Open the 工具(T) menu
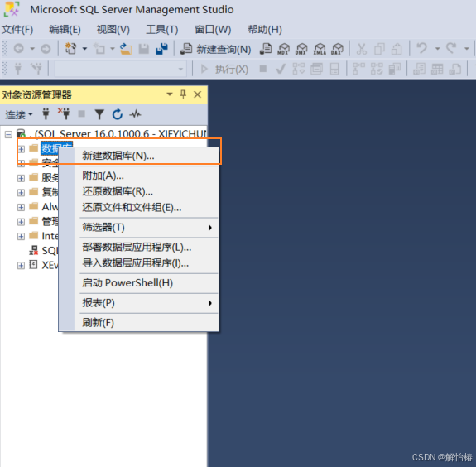476x467 pixels. [x=161, y=30]
